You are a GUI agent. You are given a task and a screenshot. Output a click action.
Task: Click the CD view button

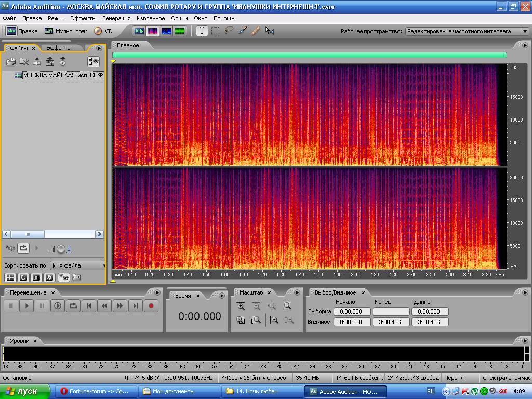click(103, 31)
